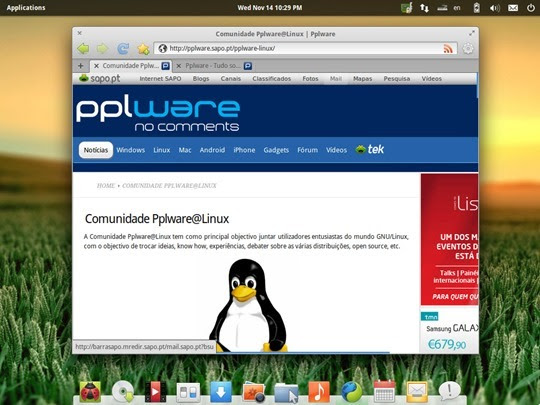Open a new tab with the plus button
540x405 pixels.
click(81, 65)
